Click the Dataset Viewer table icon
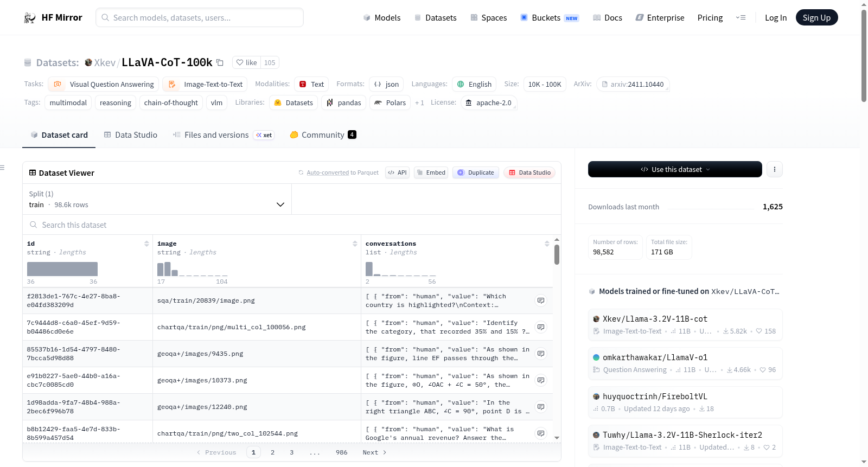 [33, 172]
